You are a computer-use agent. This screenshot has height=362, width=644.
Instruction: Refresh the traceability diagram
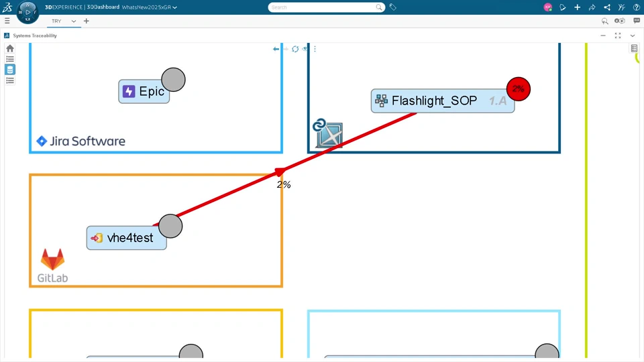pos(295,49)
